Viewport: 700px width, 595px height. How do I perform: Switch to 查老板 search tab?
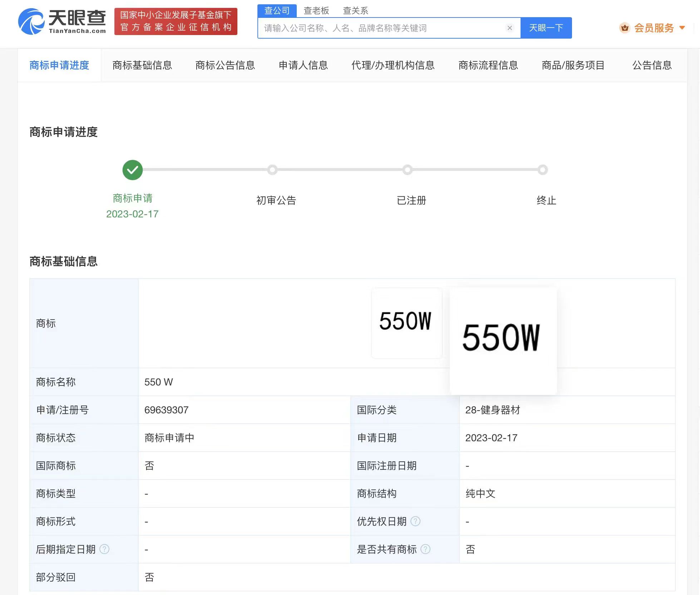point(316,11)
